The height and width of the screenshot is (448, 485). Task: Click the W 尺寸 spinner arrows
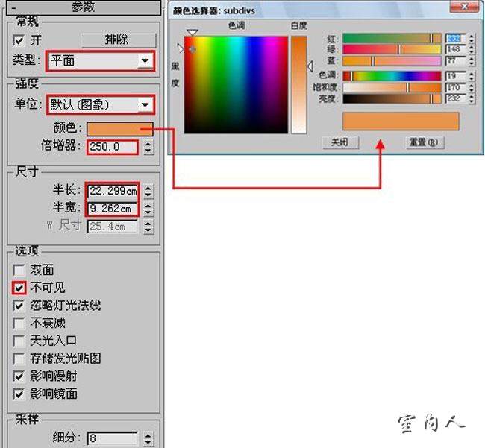tap(148, 227)
